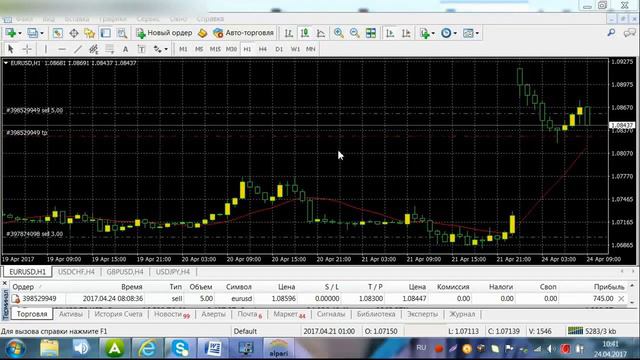This screenshot has width=640, height=360.
Task: Open the Periods clock icon
Action: click(446, 33)
